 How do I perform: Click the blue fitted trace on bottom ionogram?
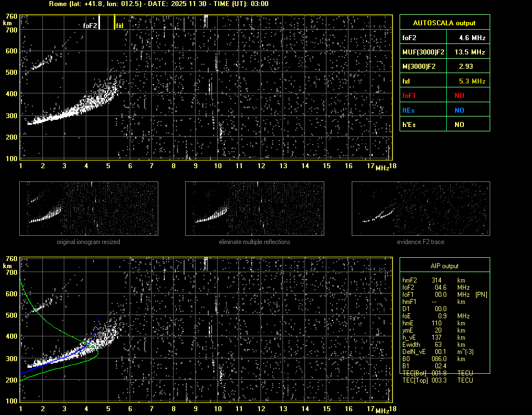(x=66, y=357)
